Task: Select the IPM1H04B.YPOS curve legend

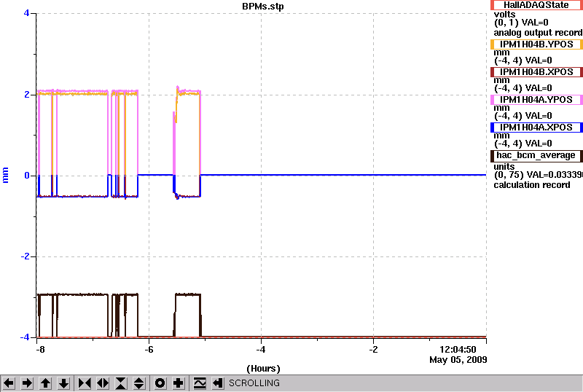Action: 536,44
